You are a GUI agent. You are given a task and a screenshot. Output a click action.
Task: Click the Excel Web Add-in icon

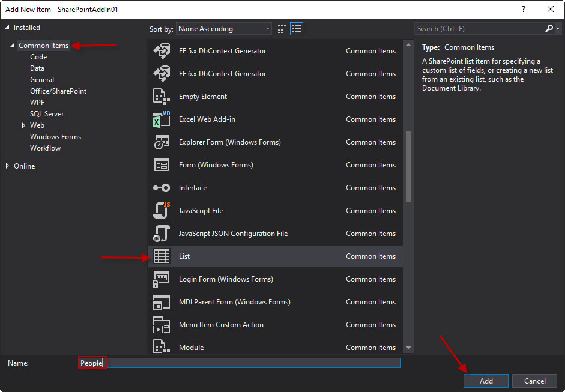coord(162,119)
